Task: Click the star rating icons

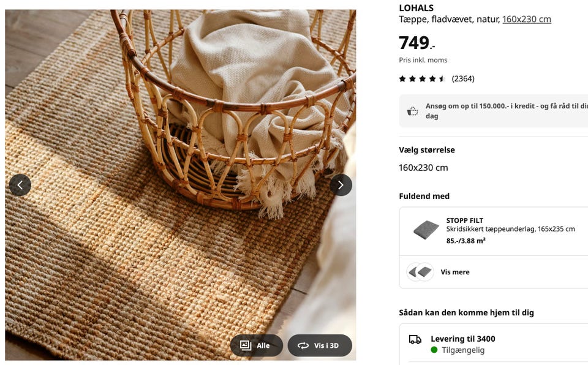Action: (422, 78)
